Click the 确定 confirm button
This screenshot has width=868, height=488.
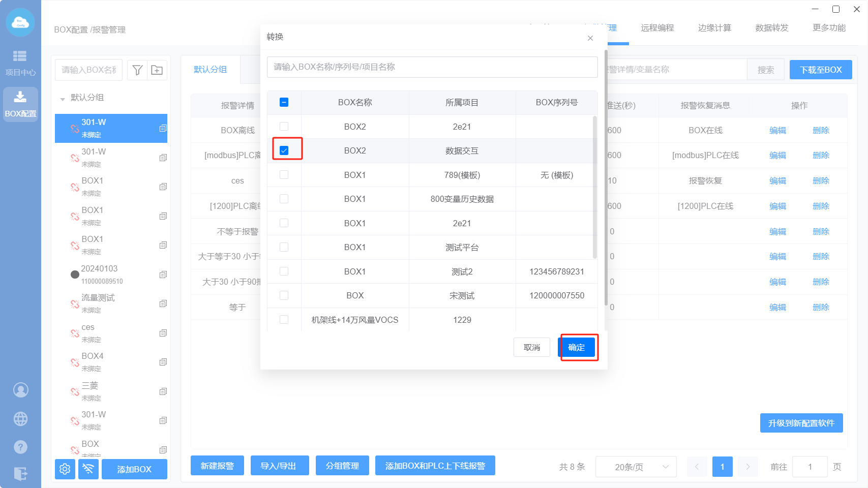coord(577,347)
